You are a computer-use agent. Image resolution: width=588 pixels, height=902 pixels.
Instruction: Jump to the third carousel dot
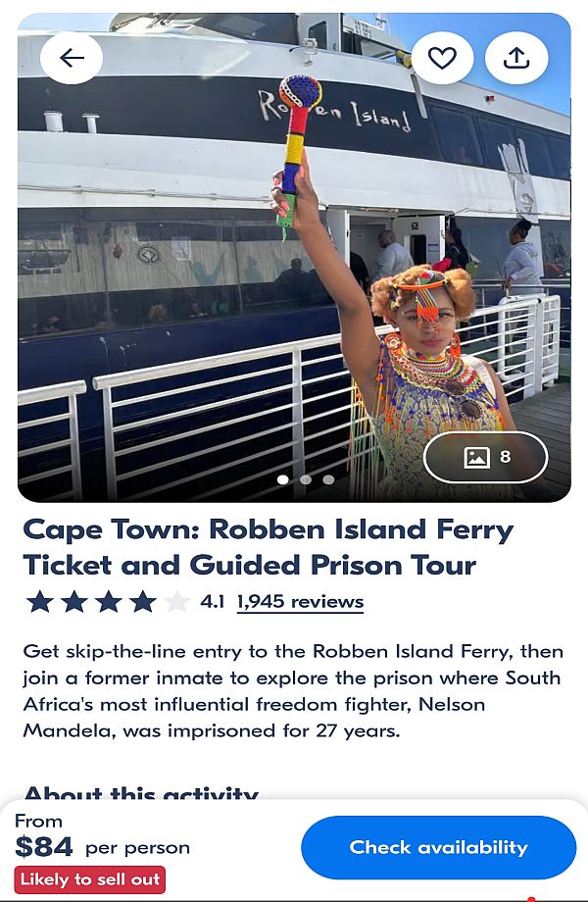tap(328, 479)
